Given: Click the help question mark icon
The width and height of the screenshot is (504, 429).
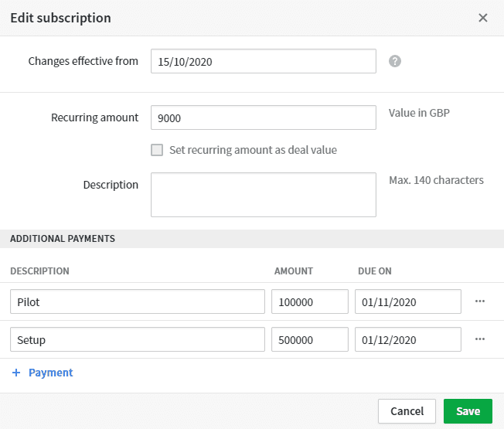Looking at the screenshot, I should [395, 61].
